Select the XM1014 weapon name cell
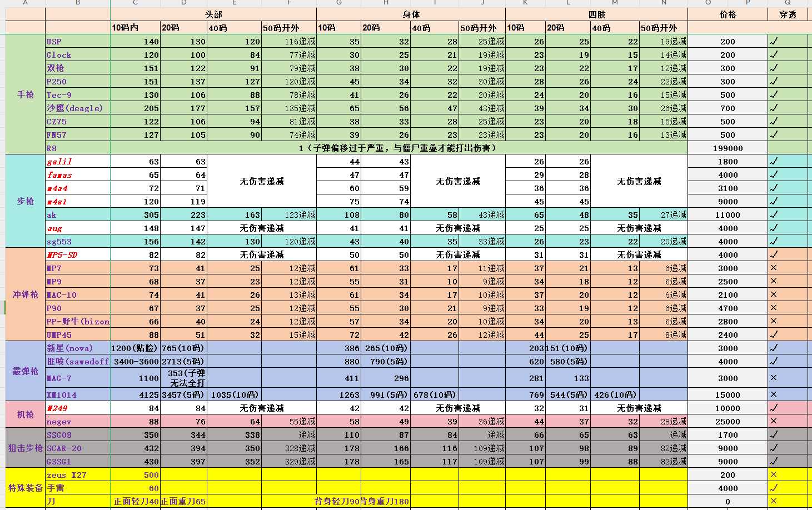 click(x=78, y=394)
